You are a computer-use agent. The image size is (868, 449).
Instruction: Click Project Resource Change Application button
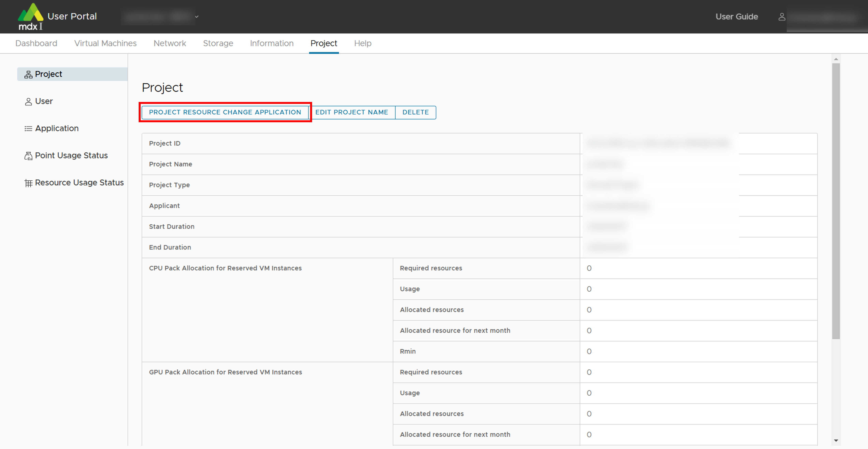point(225,112)
